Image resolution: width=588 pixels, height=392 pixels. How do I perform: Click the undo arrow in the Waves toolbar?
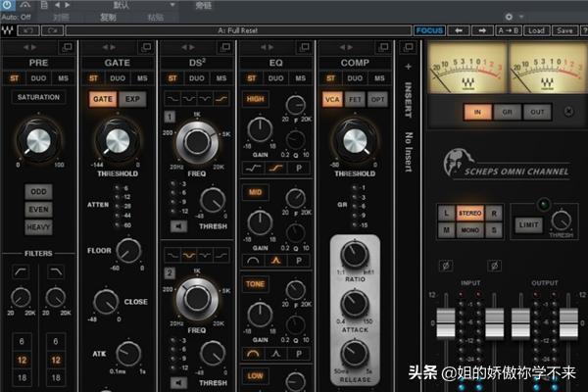pos(461,30)
